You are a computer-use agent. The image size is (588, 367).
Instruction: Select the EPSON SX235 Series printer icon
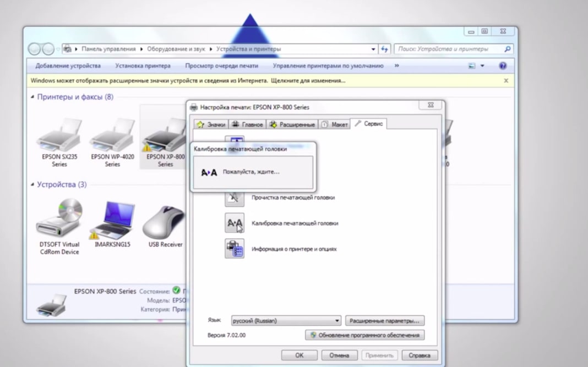pyautogui.click(x=59, y=135)
